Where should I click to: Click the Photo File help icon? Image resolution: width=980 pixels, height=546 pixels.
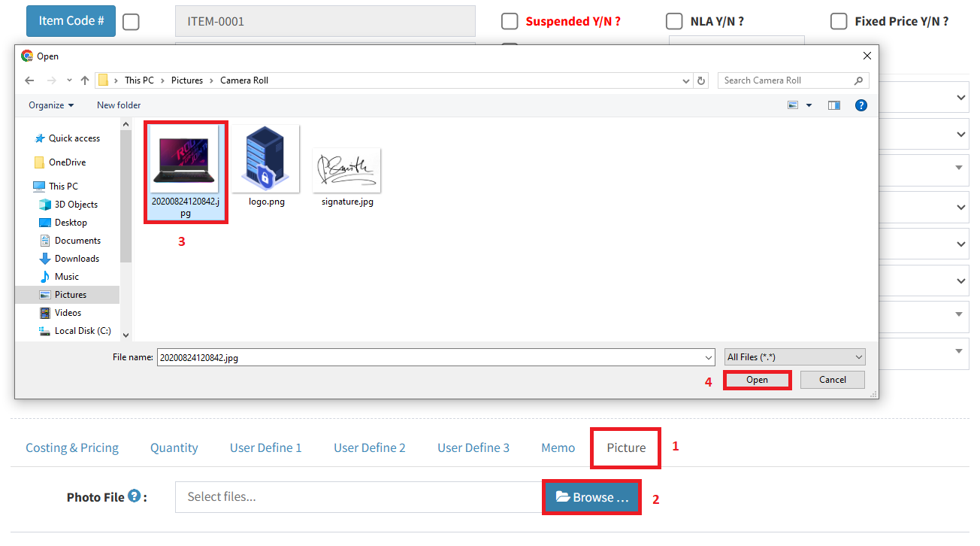tap(134, 496)
